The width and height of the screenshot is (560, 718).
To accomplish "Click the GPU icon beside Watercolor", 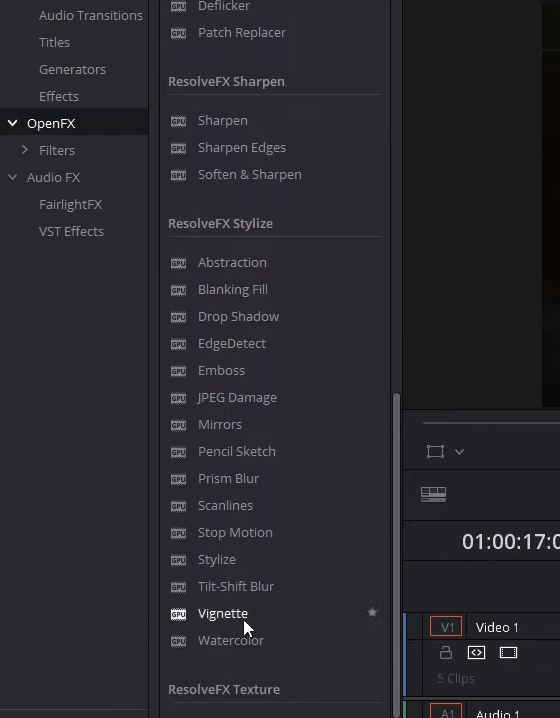I will pyautogui.click(x=178, y=641).
